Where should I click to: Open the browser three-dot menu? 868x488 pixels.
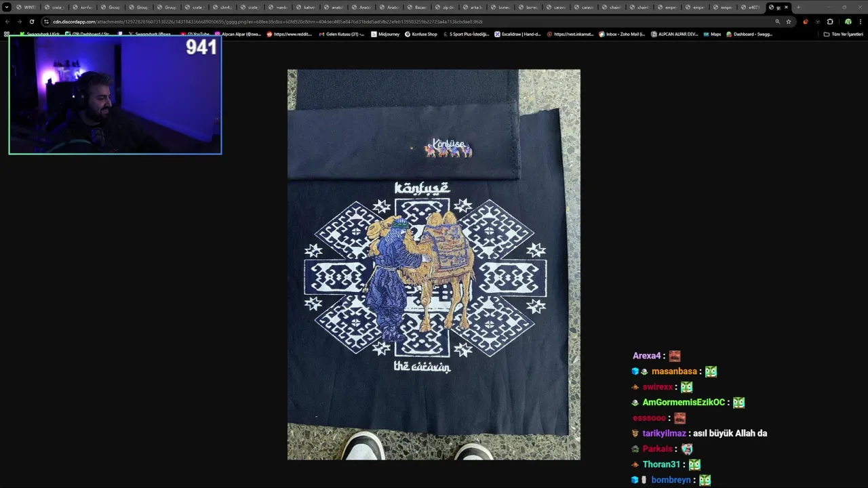860,22
